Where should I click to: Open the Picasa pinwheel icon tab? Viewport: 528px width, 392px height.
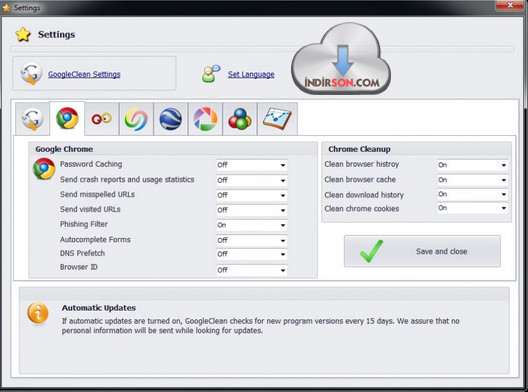(x=205, y=119)
